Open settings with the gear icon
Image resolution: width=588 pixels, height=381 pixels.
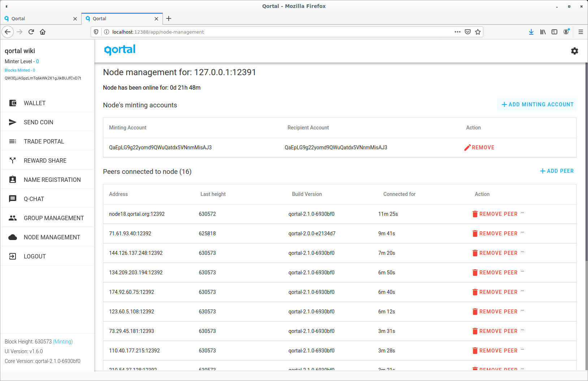coord(575,51)
